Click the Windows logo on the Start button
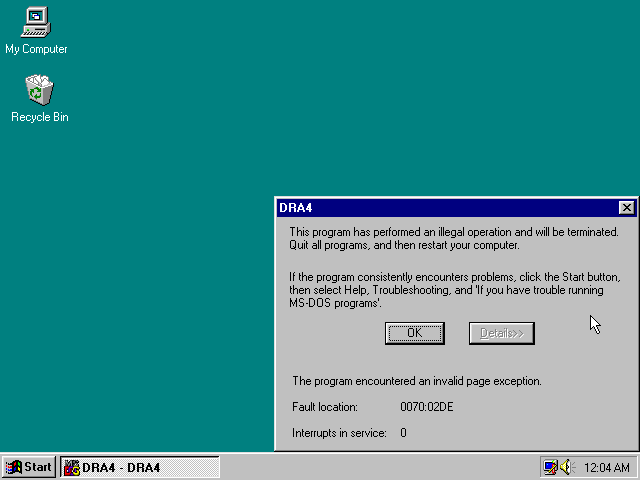 click(13, 467)
